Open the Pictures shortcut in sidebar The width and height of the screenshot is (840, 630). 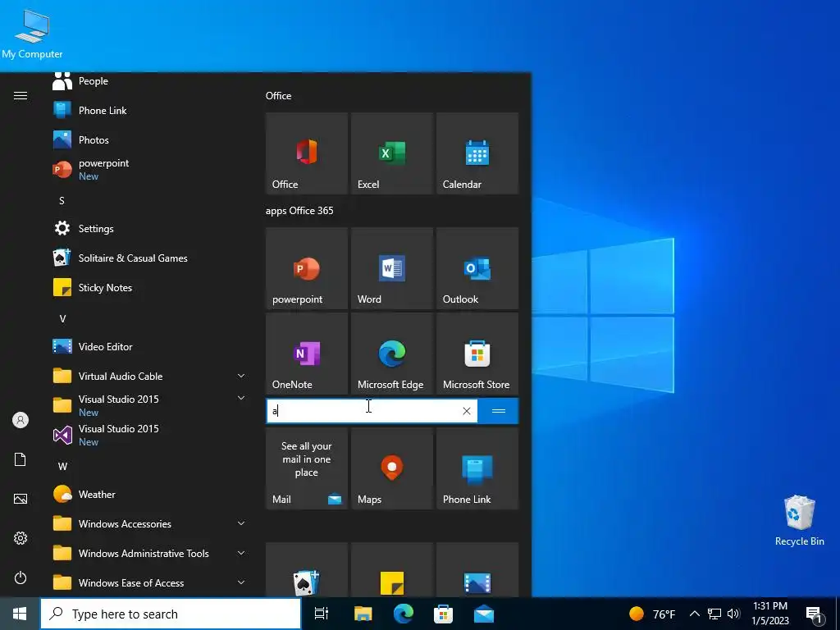point(21,499)
